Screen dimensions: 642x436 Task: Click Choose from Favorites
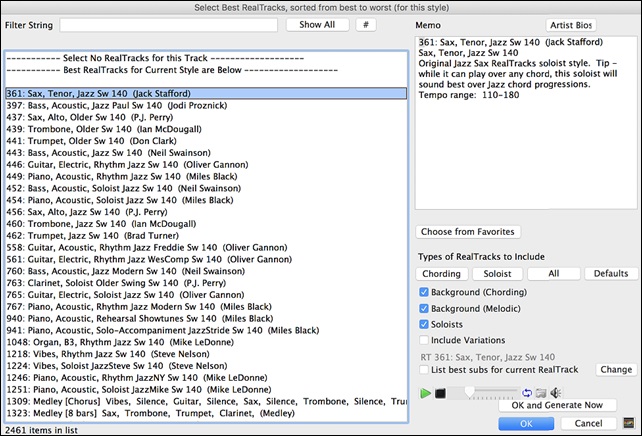tap(468, 232)
